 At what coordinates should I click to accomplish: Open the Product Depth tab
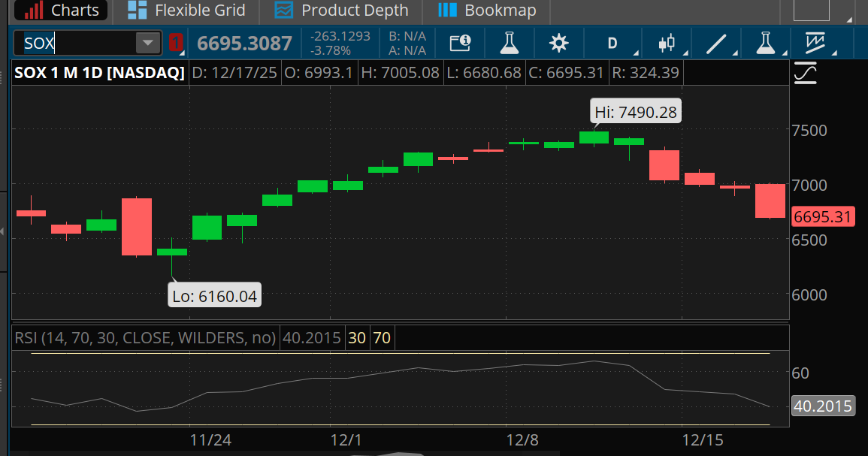[342, 11]
